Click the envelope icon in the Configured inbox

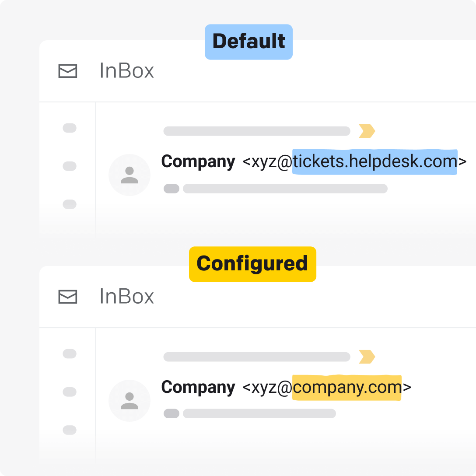coord(68,297)
